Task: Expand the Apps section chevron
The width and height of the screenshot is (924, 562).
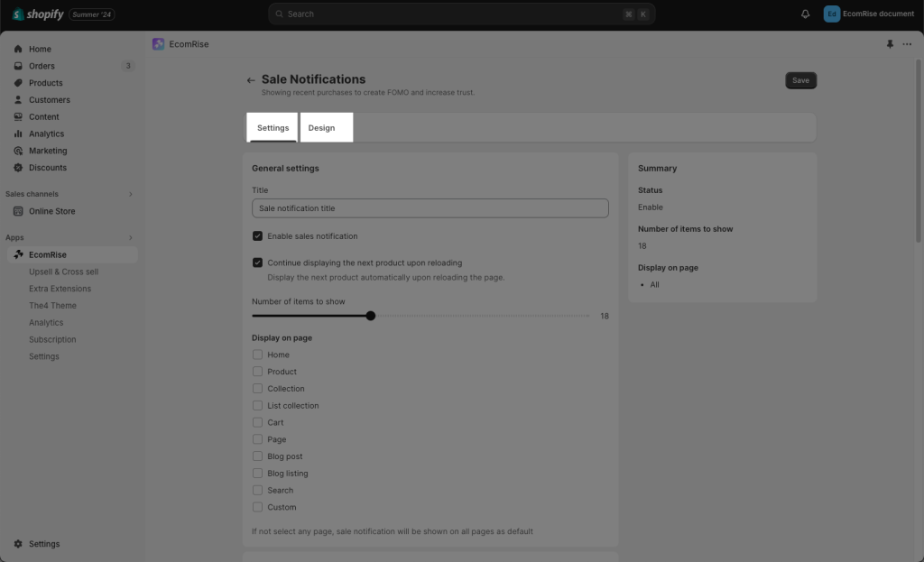Action: tap(130, 237)
